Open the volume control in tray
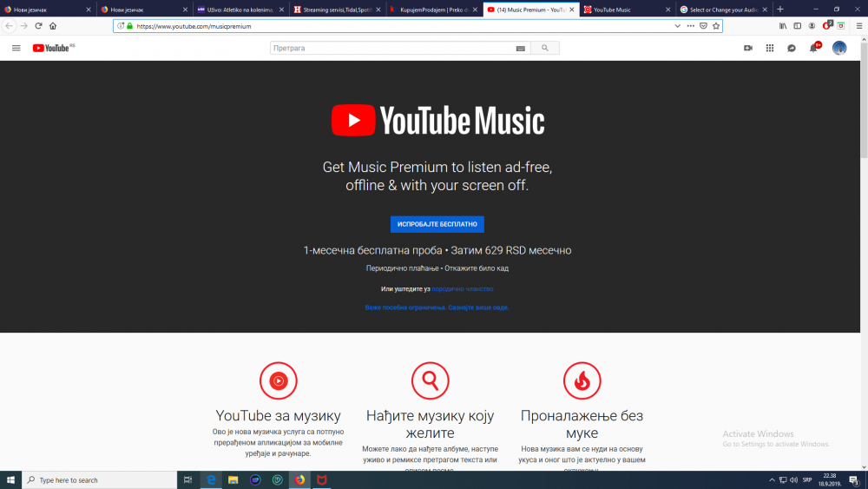Viewport: 868px width, 489px height. [794, 480]
